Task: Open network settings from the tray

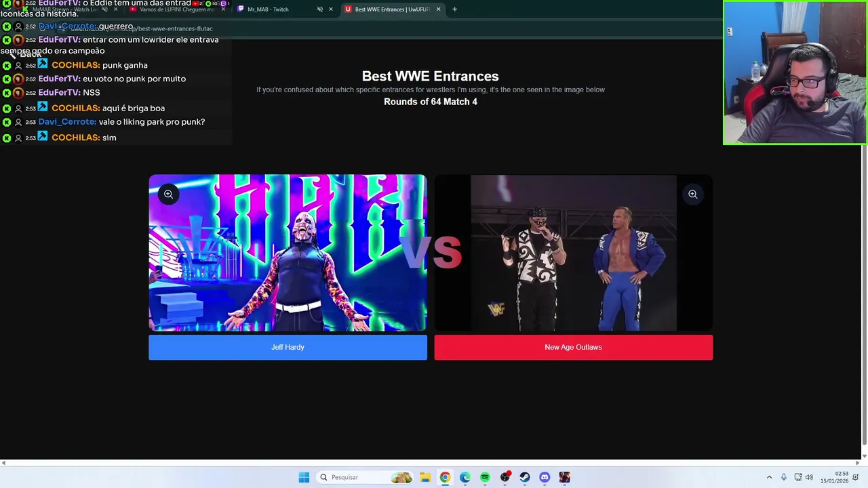Action: [798, 477]
